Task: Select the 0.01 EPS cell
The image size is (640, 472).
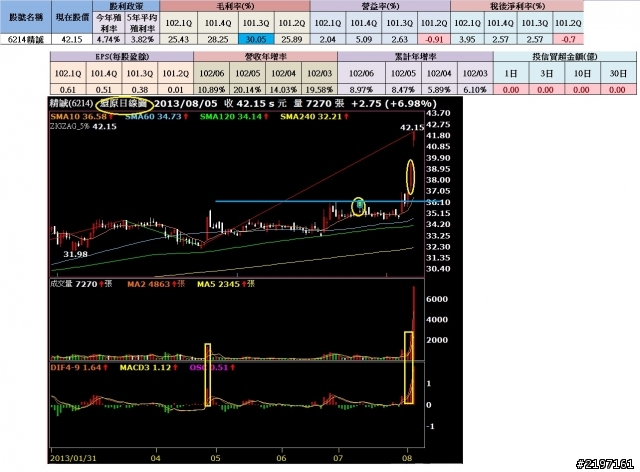Action: pyautogui.click(x=176, y=89)
